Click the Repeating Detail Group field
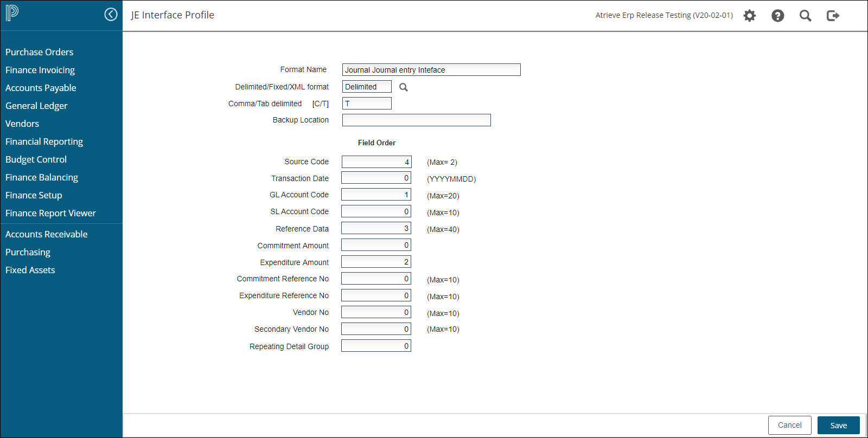 [x=376, y=346]
